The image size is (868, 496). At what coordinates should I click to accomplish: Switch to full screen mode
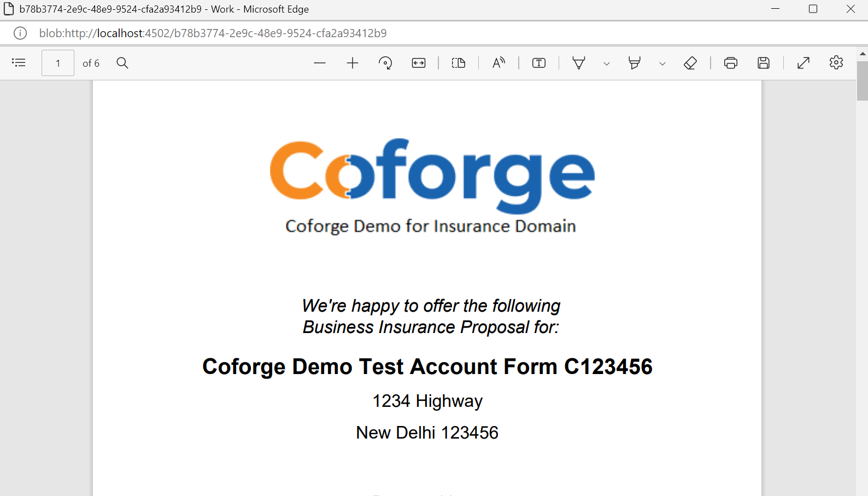point(804,63)
